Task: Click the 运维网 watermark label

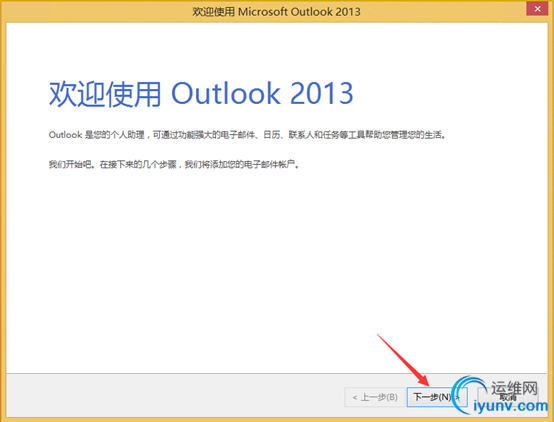Action: 514,388
